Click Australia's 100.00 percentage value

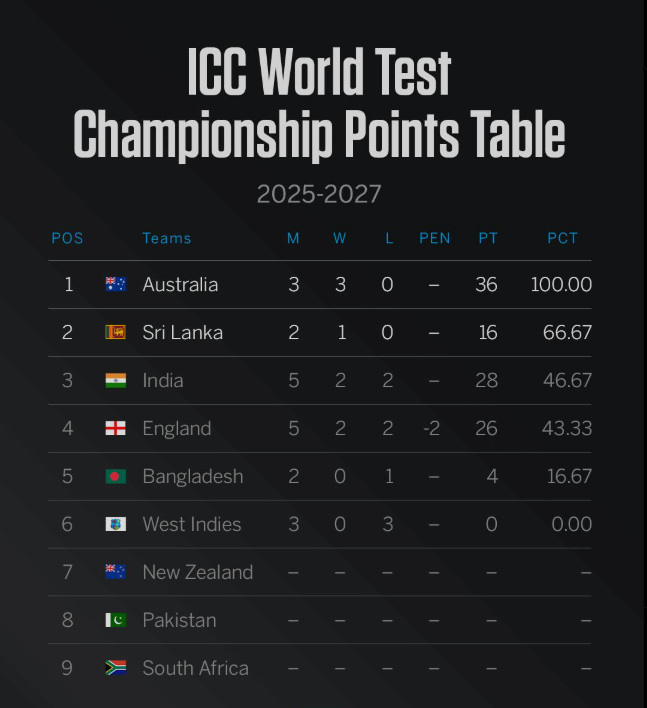(x=561, y=284)
